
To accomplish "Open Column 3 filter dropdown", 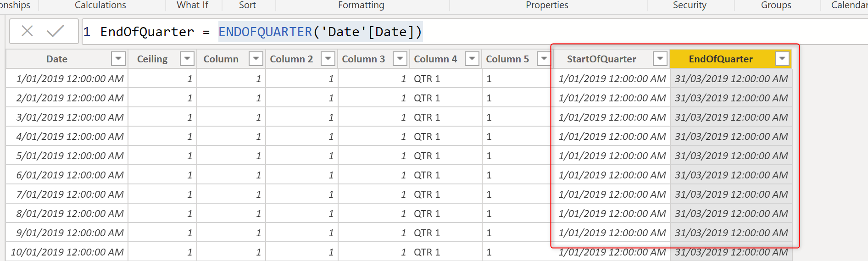I will pos(400,59).
